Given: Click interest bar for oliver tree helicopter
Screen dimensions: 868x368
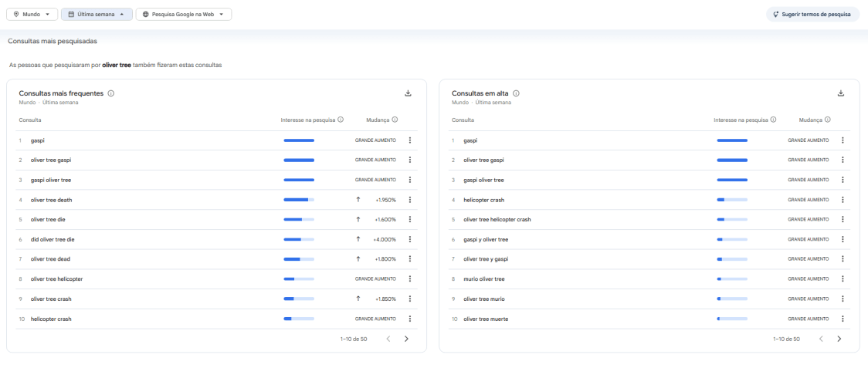Looking at the screenshot, I should (299, 279).
